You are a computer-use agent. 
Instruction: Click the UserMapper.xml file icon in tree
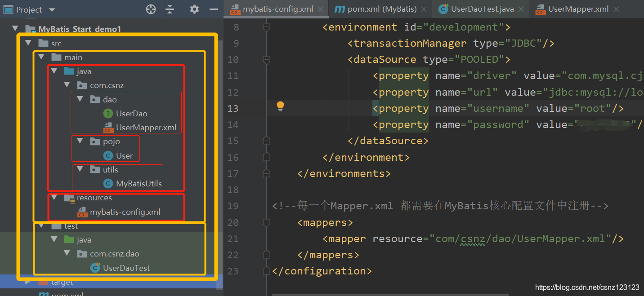(x=108, y=128)
